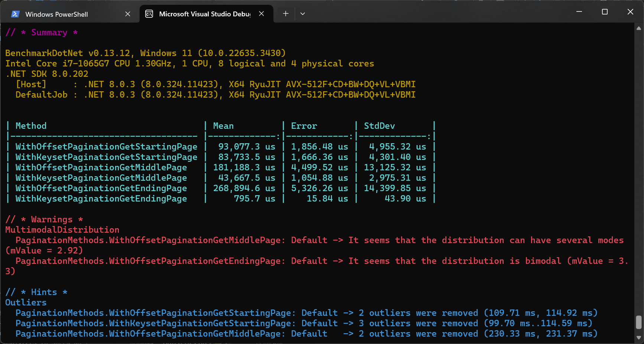The image size is (644, 344).
Task: Click 'WithOffsetPaginationGetStartingPage' table row name
Action: pyautogui.click(x=107, y=147)
